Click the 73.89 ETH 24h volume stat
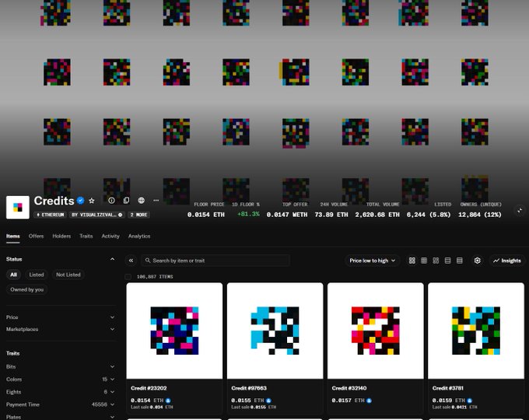The image size is (529, 420). pos(331,215)
